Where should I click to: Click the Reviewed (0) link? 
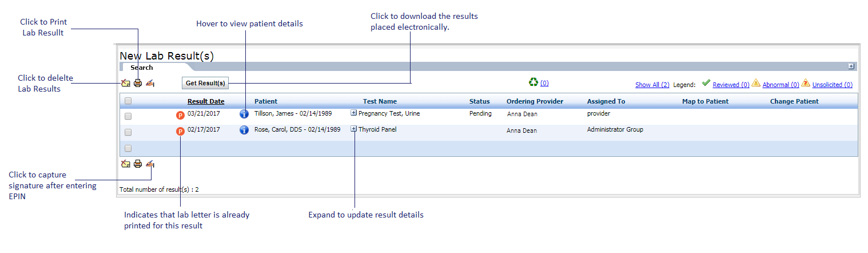point(731,85)
